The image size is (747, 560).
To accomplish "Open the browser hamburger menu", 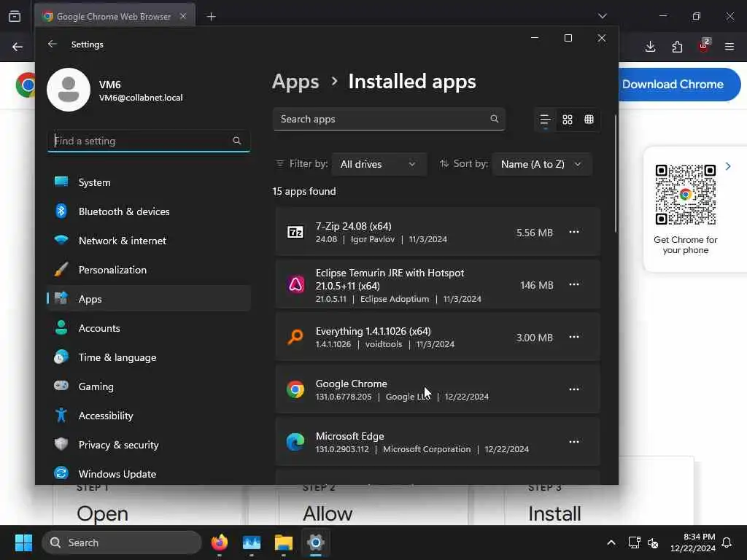I will coord(729,47).
